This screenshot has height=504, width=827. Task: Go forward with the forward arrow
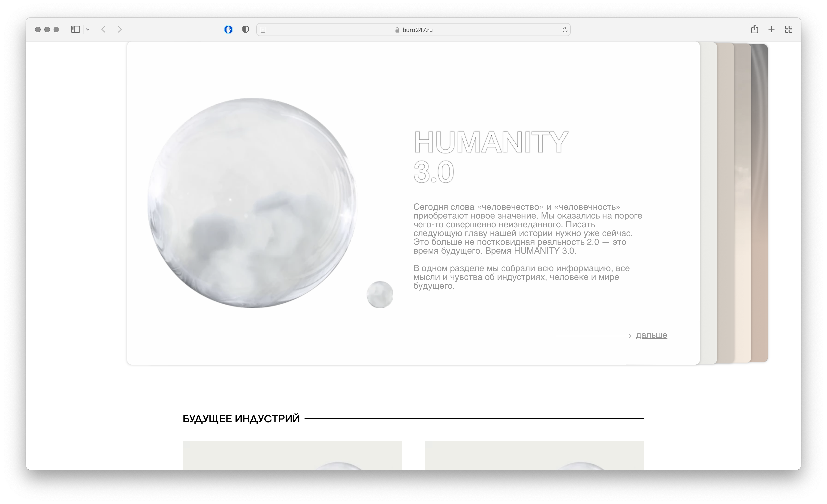coord(120,30)
